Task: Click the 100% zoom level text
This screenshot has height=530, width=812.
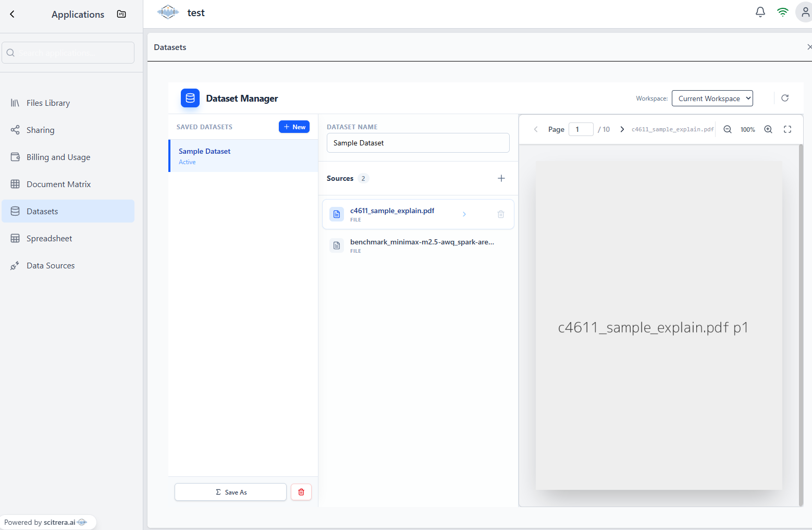Action: pyautogui.click(x=748, y=129)
